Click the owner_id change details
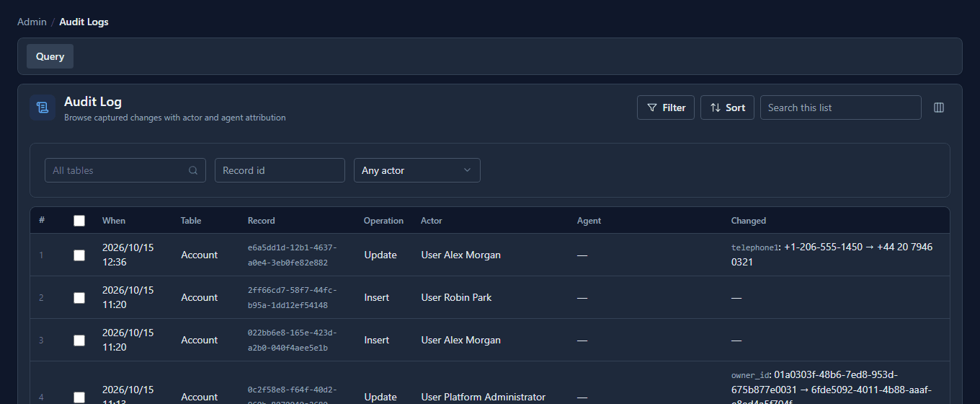The height and width of the screenshot is (404, 980). coord(832,388)
